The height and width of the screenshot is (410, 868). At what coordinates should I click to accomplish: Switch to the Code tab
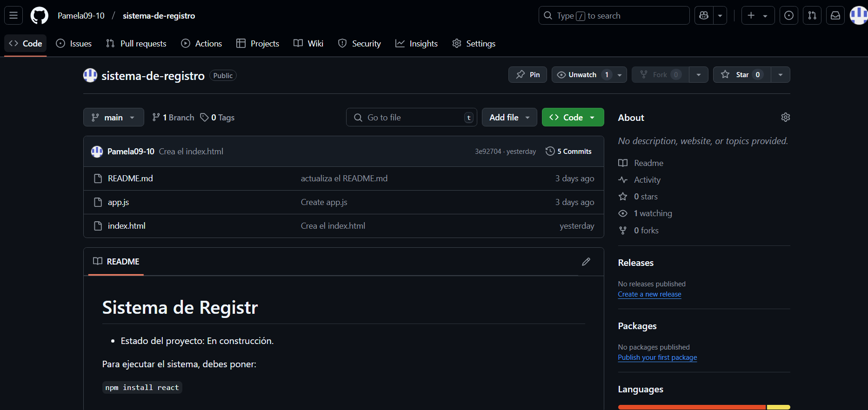coord(26,43)
